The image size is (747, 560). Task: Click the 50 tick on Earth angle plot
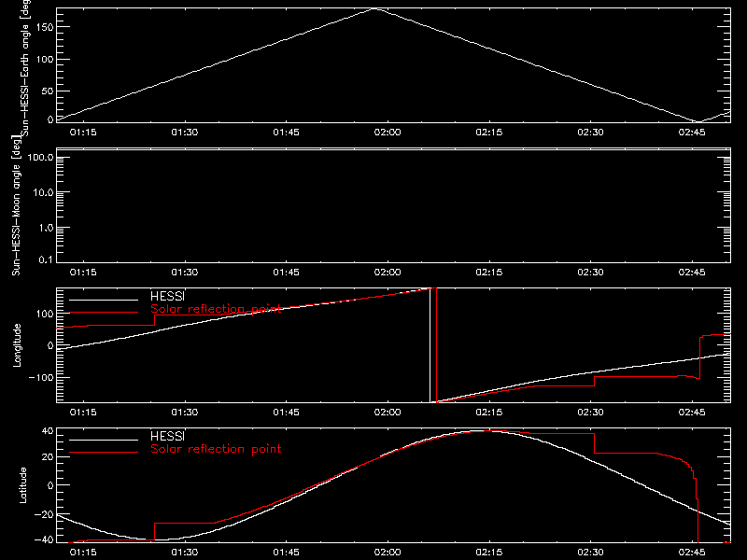[x=48, y=91]
